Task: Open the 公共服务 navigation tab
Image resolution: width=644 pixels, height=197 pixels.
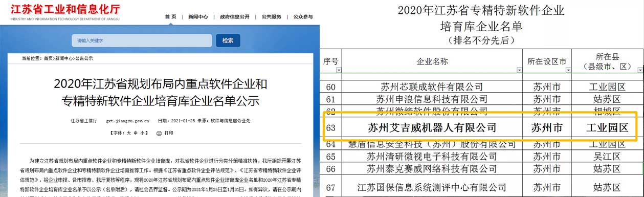Action: click(271, 16)
